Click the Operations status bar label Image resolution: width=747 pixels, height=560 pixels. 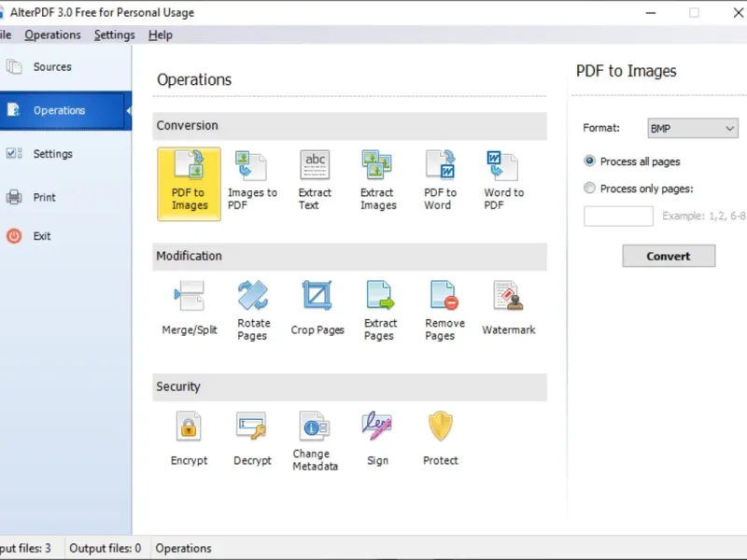[x=183, y=548]
